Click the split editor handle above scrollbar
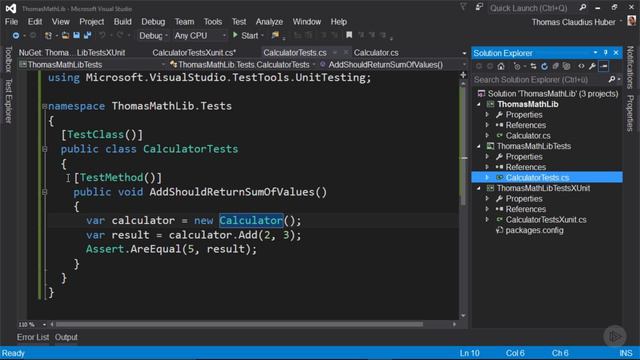The height and width of the screenshot is (360, 640). click(463, 75)
